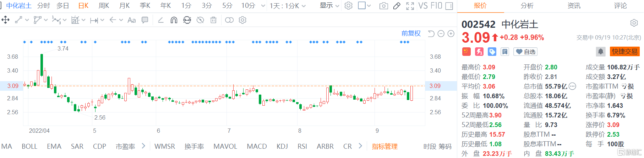Viewport: 644px width, 158px height.
Task: Toggle keep drawing mode icon
Action: pyautogui.click(x=187, y=20)
